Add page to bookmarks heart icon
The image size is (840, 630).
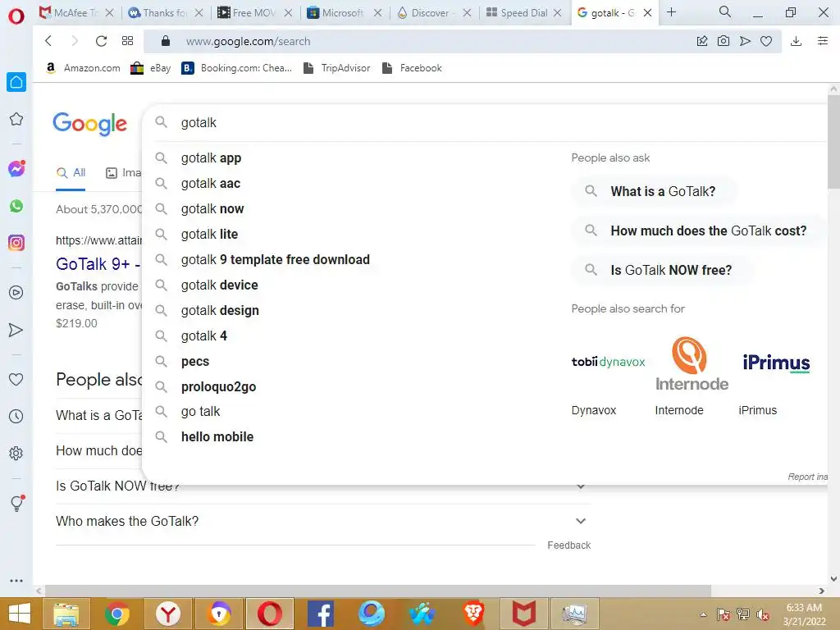coord(766,41)
